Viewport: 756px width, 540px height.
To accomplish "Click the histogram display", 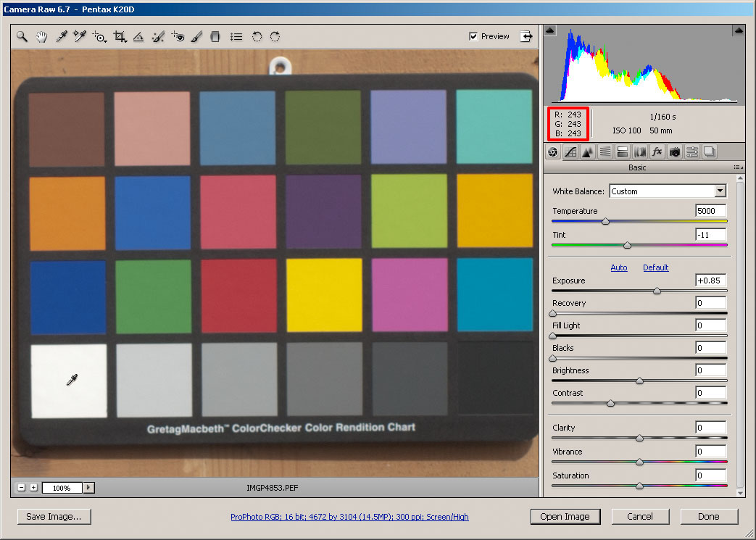I will point(644,65).
